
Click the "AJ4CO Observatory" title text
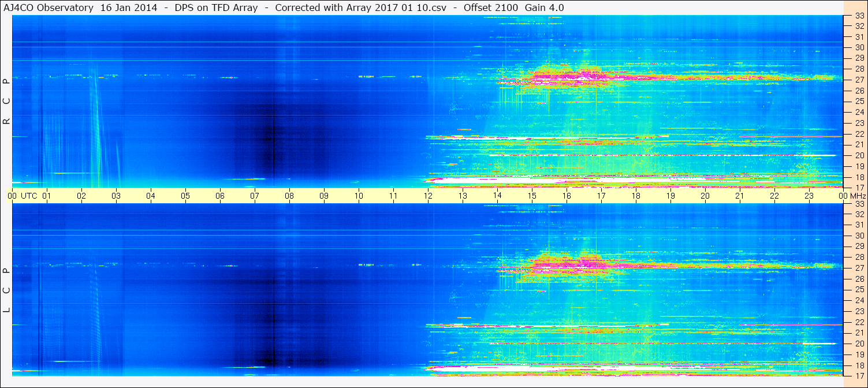50,8
